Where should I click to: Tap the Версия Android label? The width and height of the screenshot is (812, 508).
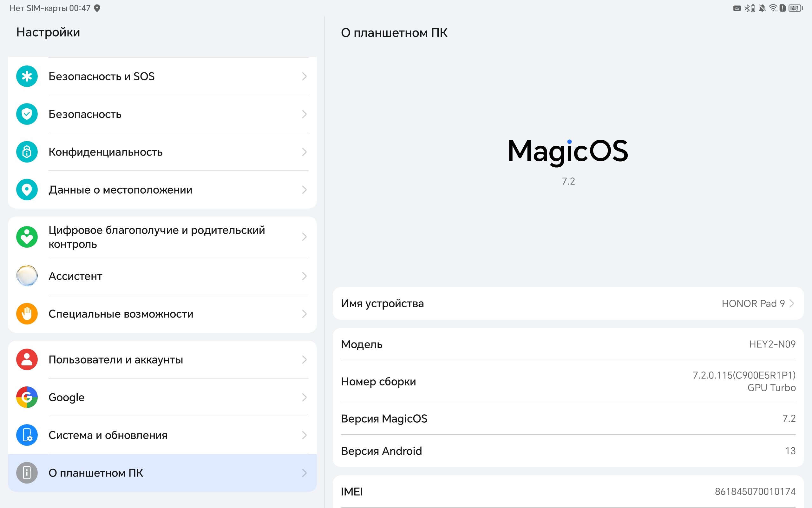tap(381, 451)
